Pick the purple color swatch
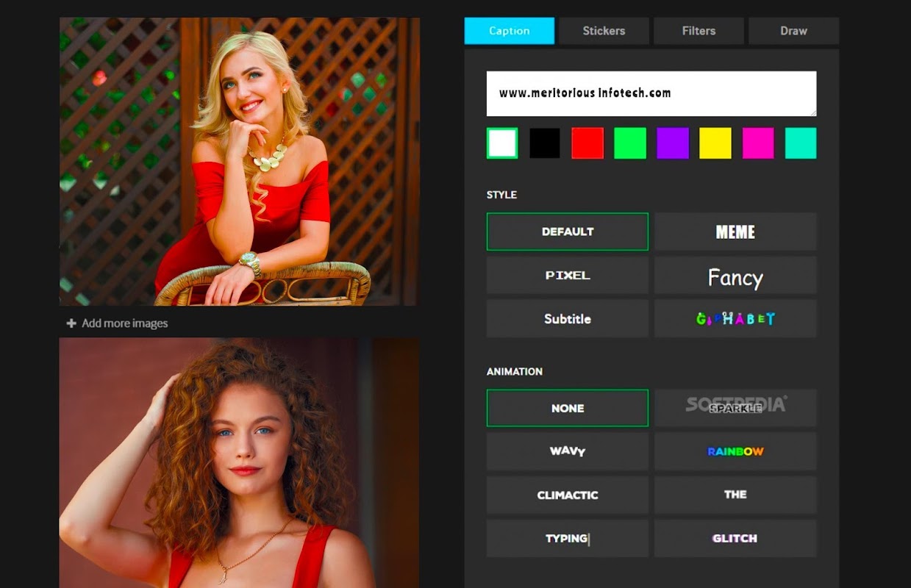911x588 pixels. coord(673,143)
